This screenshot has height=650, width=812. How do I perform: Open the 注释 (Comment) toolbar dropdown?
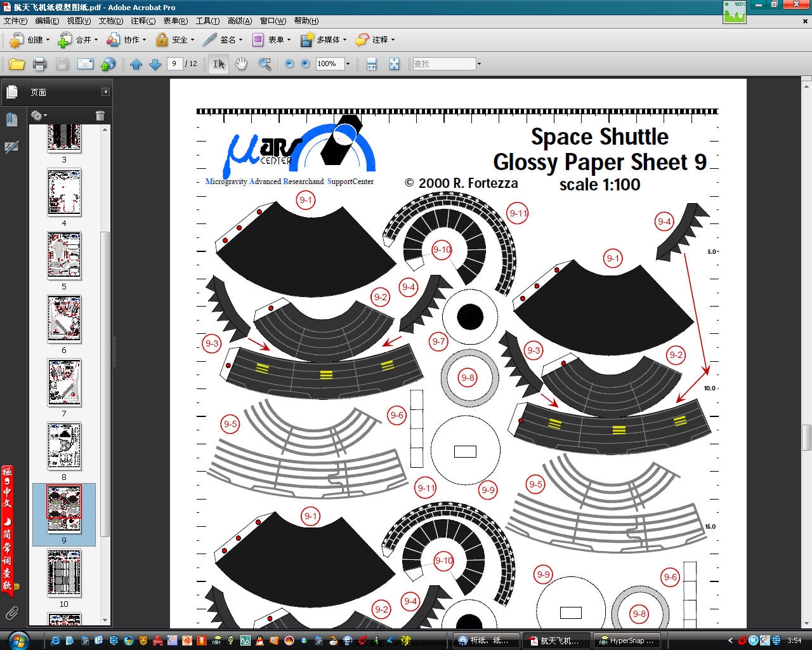click(x=375, y=40)
